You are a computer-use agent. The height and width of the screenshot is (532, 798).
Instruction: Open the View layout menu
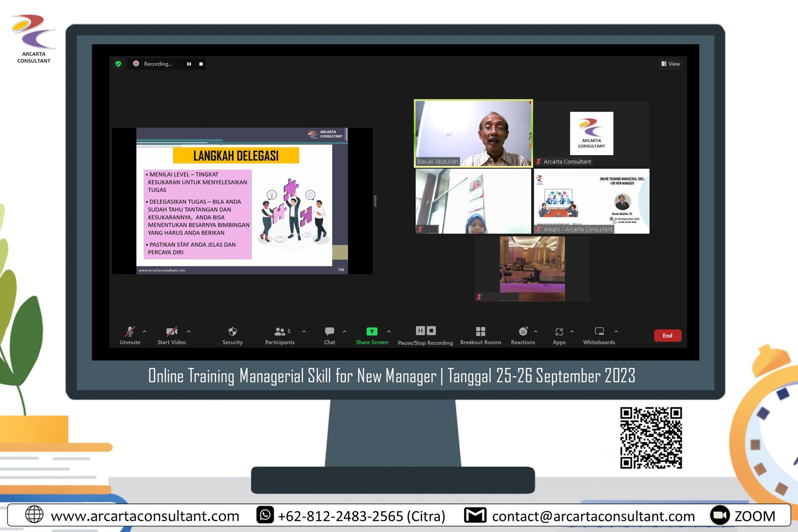[670, 64]
